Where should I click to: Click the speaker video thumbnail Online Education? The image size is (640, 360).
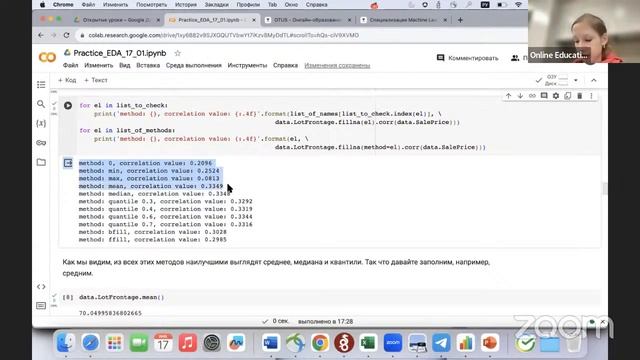(x=584, y=31)
